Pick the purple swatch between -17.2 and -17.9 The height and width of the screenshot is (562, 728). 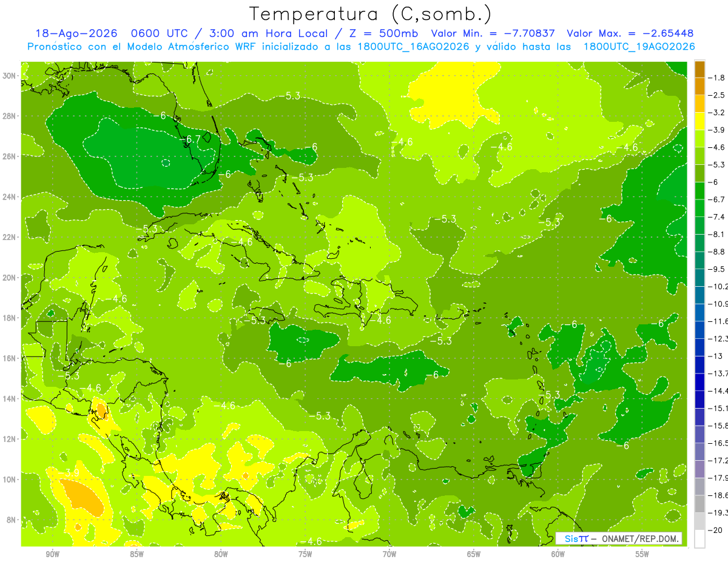coord(699,469)
